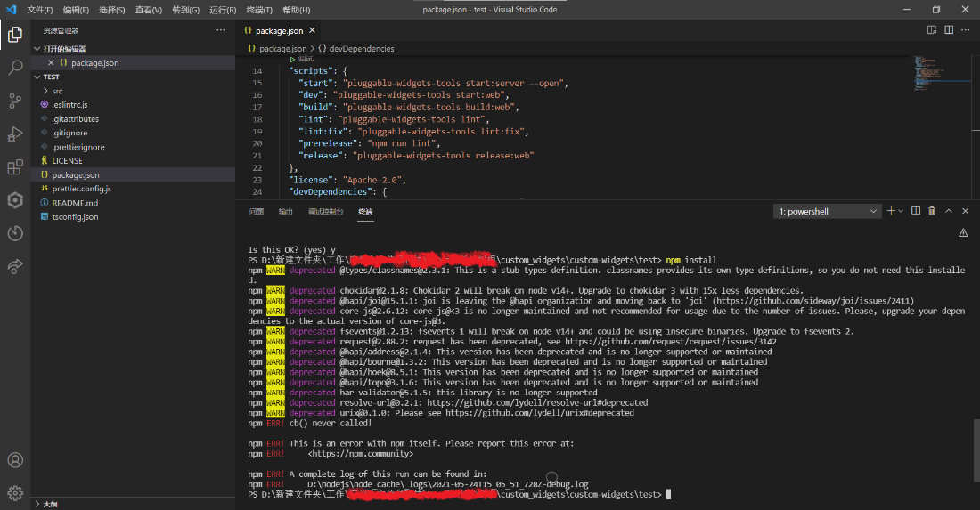
Task: Open the Run menu
Action: 223,10
